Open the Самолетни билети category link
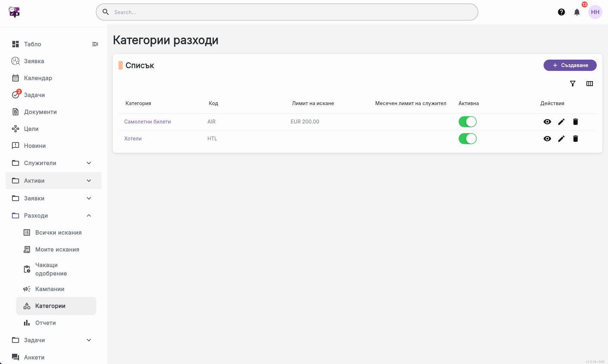Image resolution: width=608 pixels, height=364 pixels. pos(147,122)
